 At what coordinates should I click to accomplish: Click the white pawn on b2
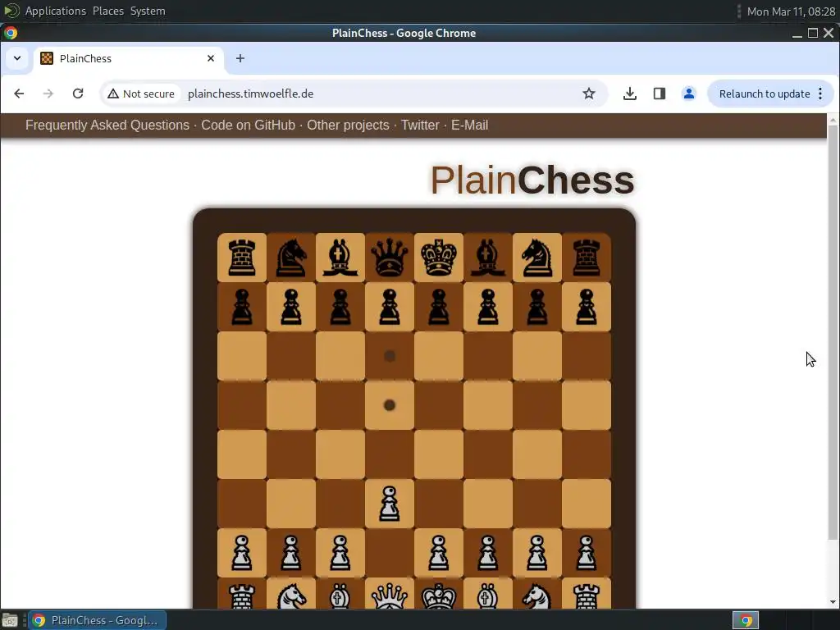pyautogui.click(x=291, y=554)
